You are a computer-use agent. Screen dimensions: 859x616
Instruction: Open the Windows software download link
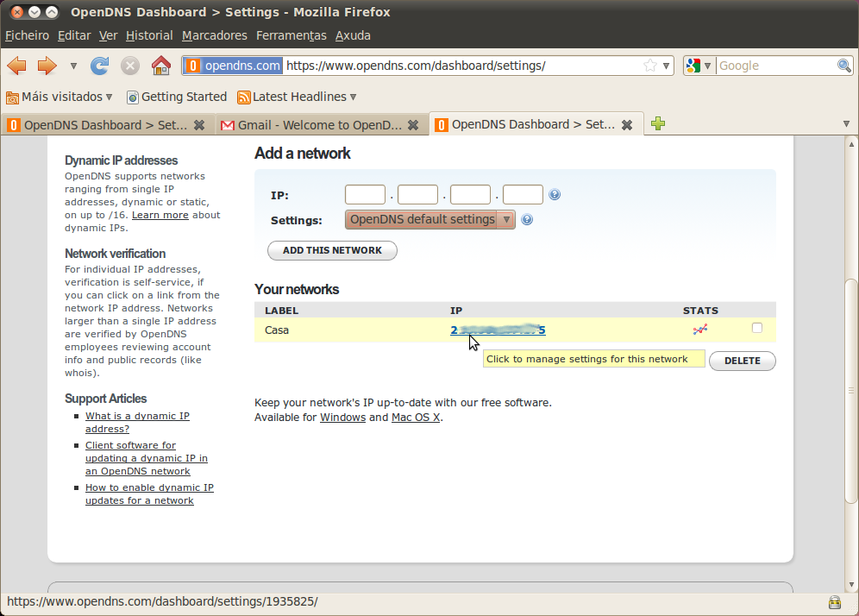(x=343, y=417)
